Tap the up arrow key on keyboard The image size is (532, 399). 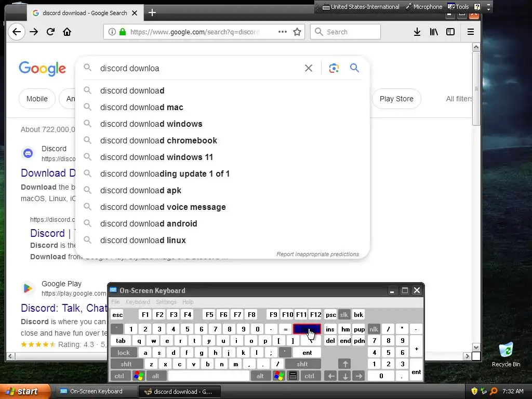(345, 364)
